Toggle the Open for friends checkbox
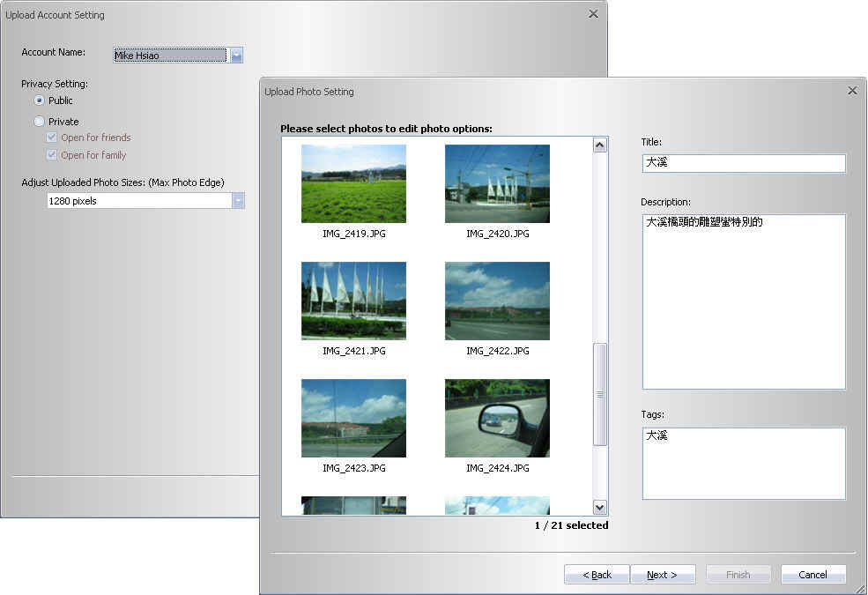This screenshot has height=595, width=868. pyautogui.click(x=52, y=138)
